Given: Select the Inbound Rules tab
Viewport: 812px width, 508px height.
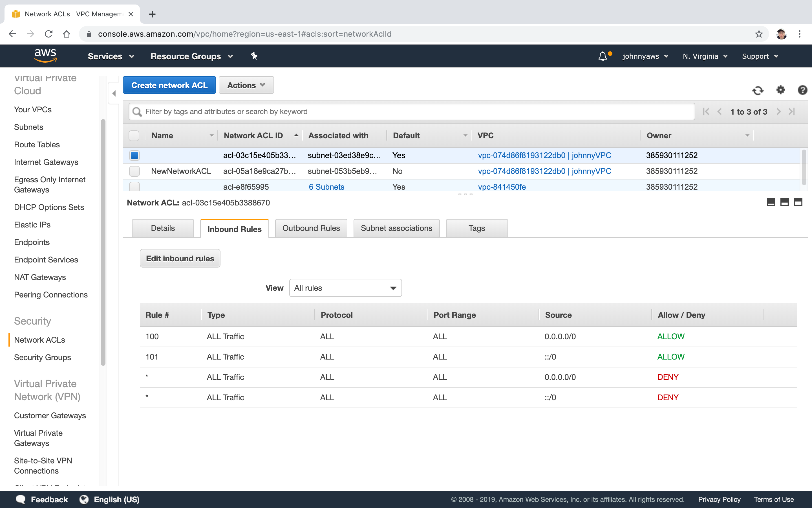Looking at the screenshot, I should click(x=234, y=229).
